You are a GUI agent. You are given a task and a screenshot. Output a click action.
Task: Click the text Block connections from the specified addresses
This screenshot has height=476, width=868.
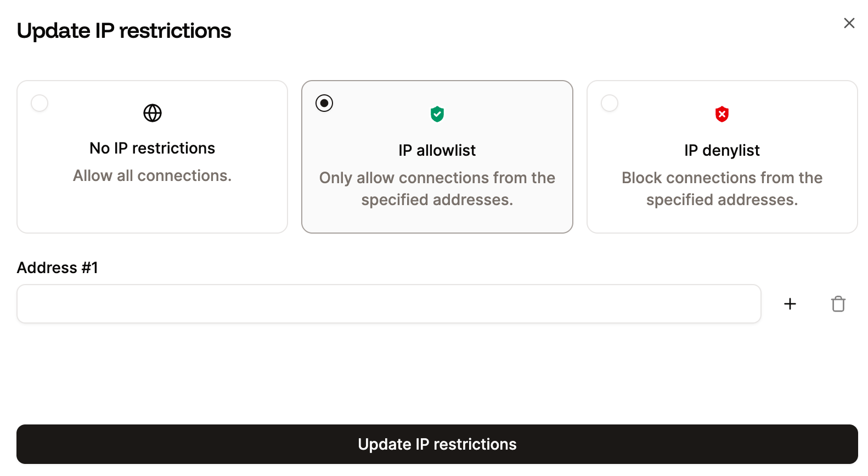pos(722,188)
